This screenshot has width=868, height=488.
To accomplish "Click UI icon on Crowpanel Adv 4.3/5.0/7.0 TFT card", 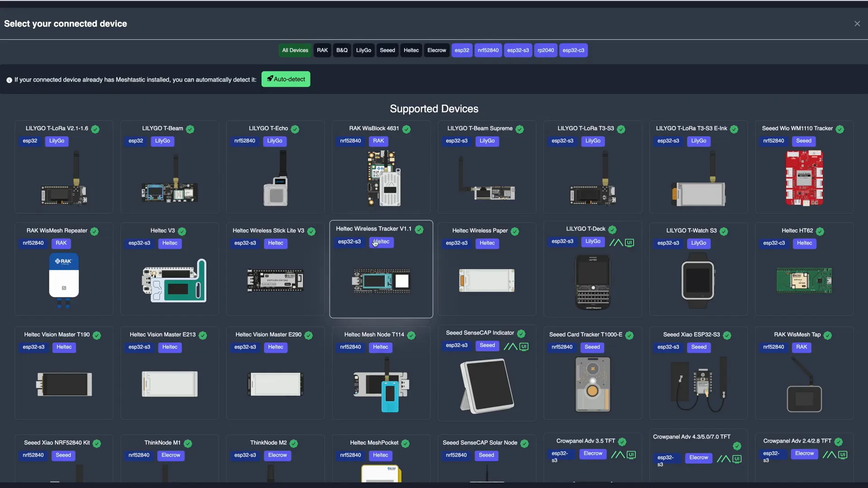I will [737, 459].
